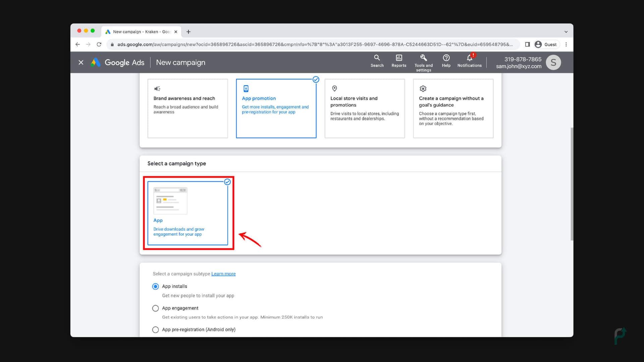644x362 pixels.
Task: Select the App promotion goal card
Action: tap(276, 108)
